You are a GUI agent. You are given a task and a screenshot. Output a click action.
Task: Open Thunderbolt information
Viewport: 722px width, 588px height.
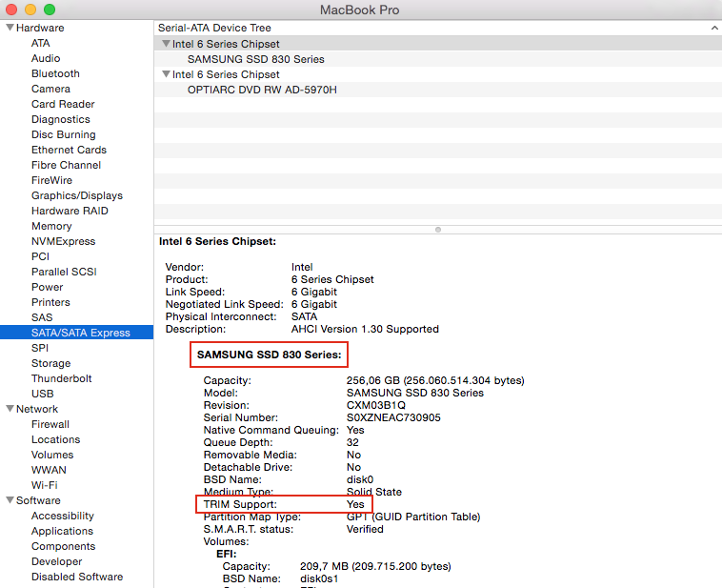point(61,378)
